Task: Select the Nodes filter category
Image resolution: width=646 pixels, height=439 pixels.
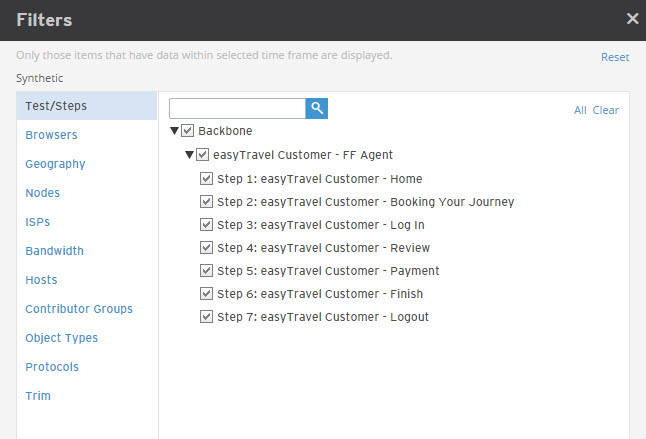Action: coord(42,193)
